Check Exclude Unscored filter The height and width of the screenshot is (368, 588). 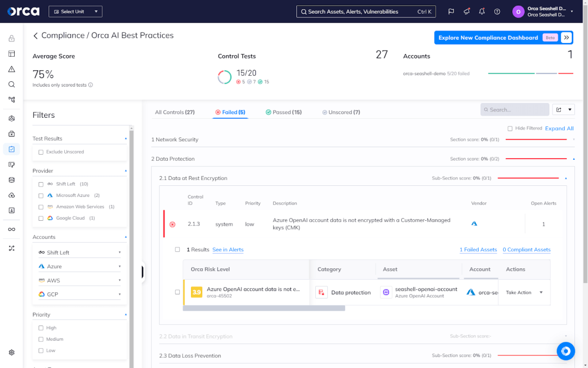(41, 152)
